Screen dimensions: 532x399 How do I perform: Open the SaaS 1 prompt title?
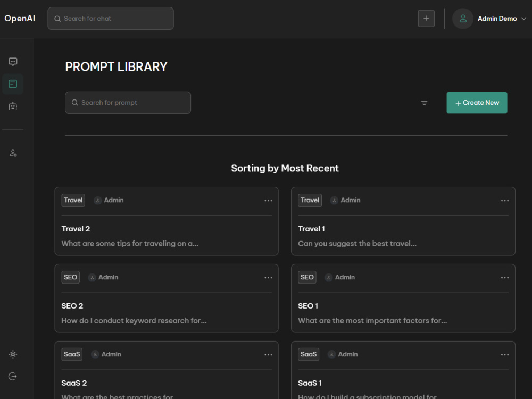coord(310,383)
